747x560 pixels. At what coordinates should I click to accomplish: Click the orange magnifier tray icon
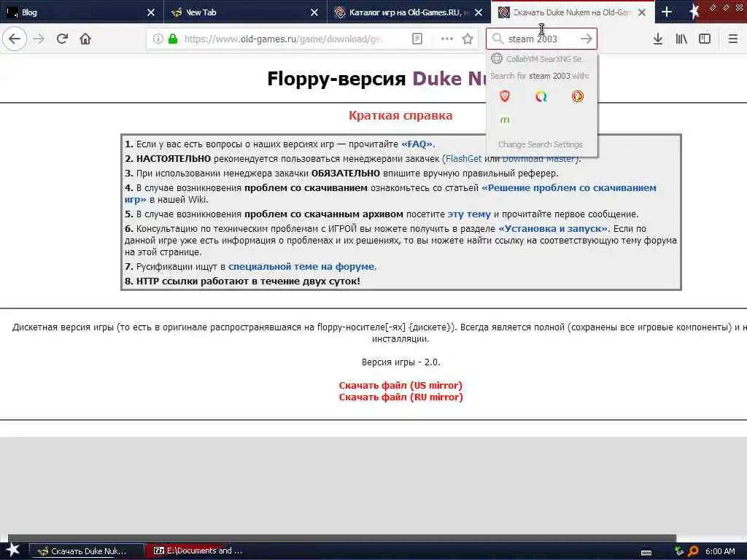pyautogui.click(x=694, y=551)
